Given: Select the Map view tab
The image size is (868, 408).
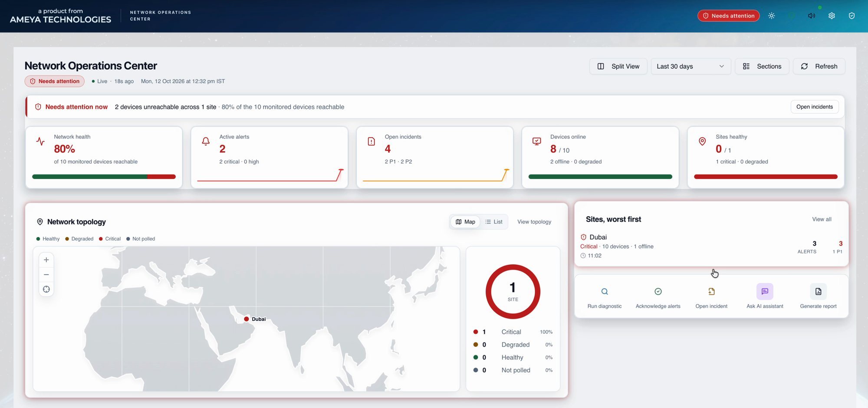Looking at the screenshot, I should tap(465, 222).
